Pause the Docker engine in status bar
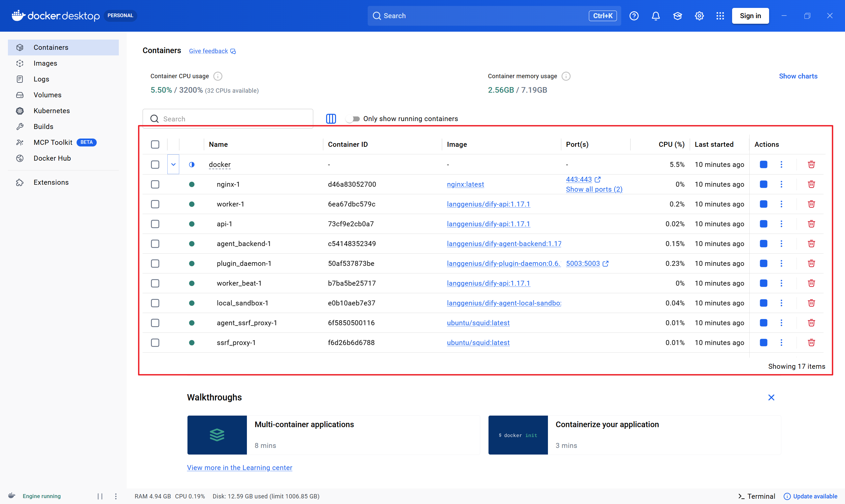Viewport: 845px width, 504px height. [100, 496]
